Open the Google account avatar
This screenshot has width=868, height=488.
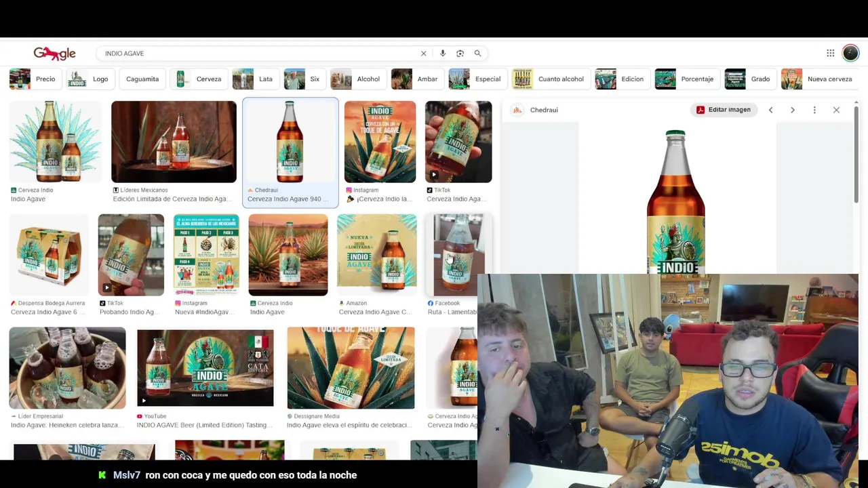click(x=850, y=53)
